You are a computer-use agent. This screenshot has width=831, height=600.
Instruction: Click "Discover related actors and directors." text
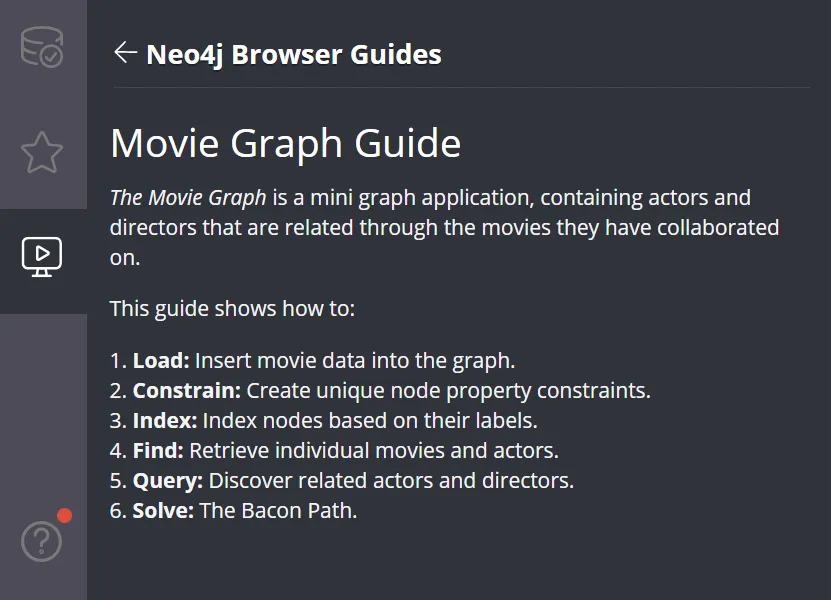[391, 480]
